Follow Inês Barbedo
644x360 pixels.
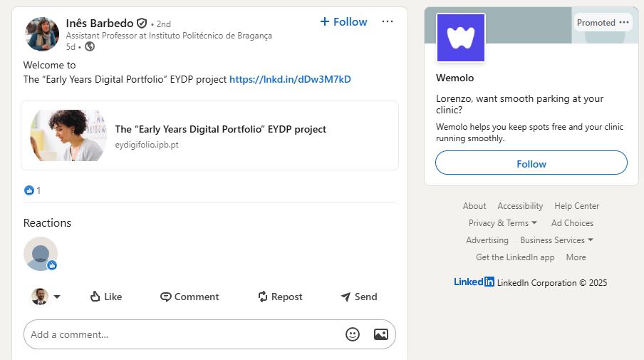click(343, 22)
